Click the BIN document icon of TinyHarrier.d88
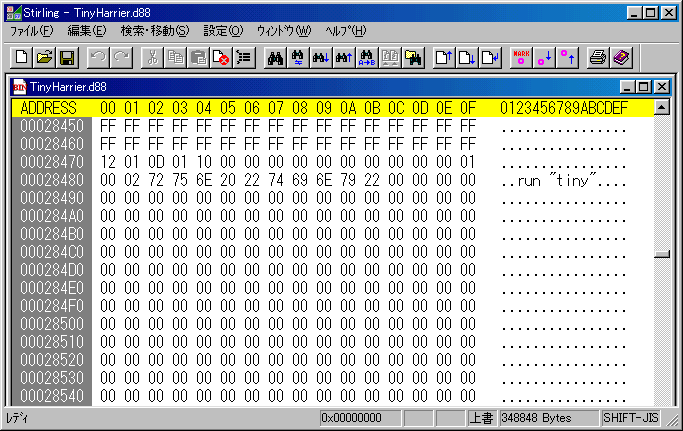This screenshot has height=431, width=683. click(19, 87)
